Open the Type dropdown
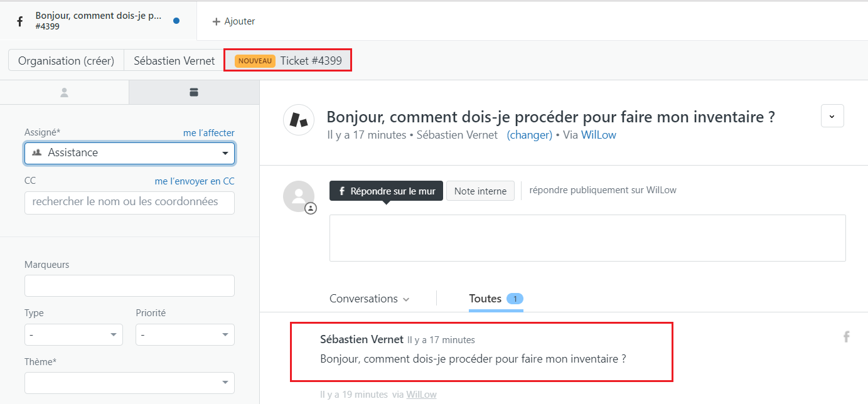 [x=73, y=334]
